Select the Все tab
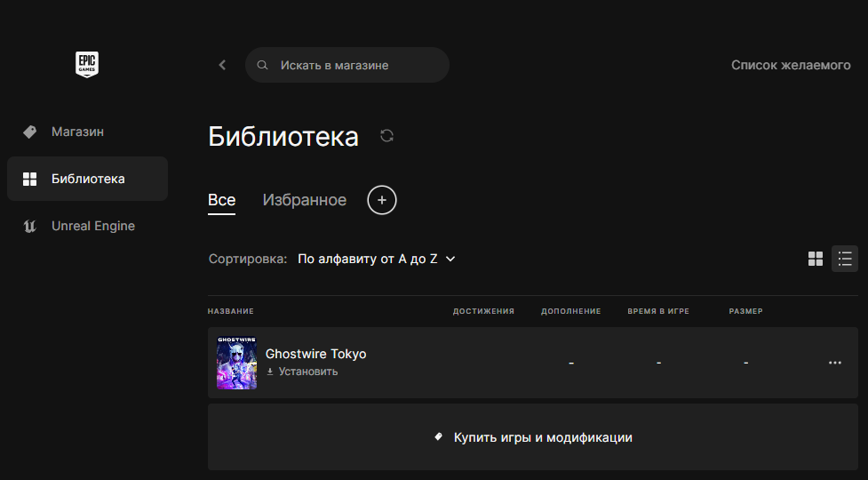Image resolution: width=868 pixels, height=480 pixels. pyautogui.click(x=221, y=200)
